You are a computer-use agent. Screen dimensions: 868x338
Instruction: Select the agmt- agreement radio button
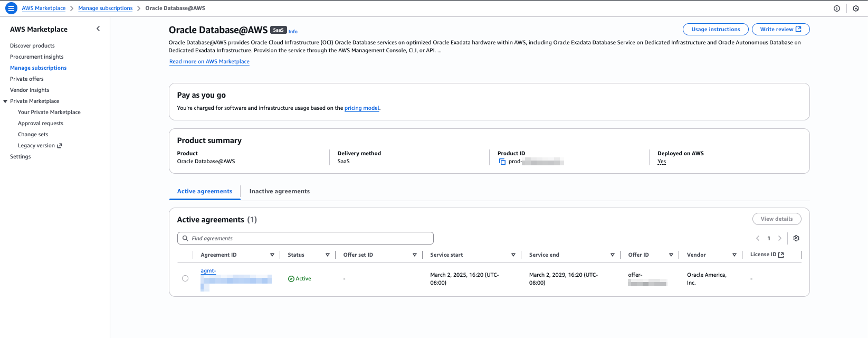point(185,278)
